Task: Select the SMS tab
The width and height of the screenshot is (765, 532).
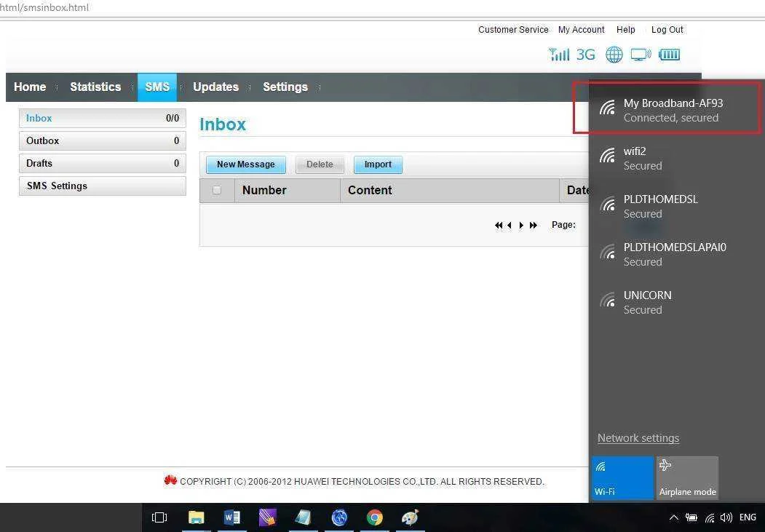Action: 157,87
